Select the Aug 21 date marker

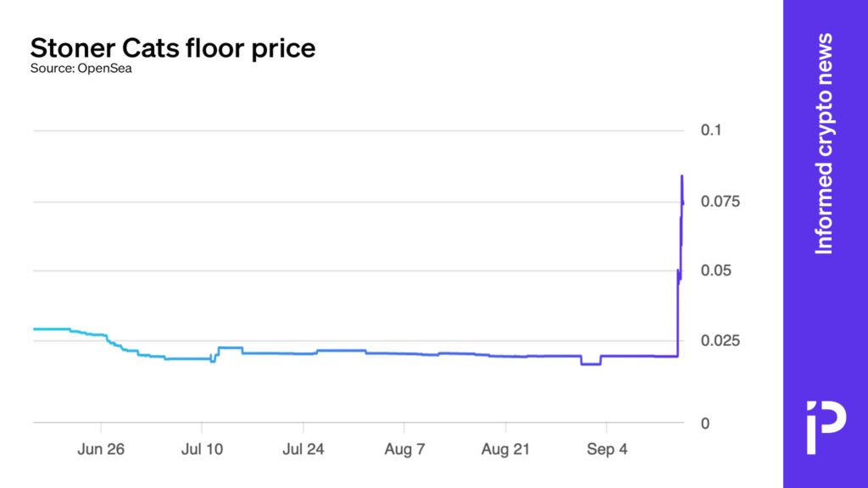click(x=506, y=450)
